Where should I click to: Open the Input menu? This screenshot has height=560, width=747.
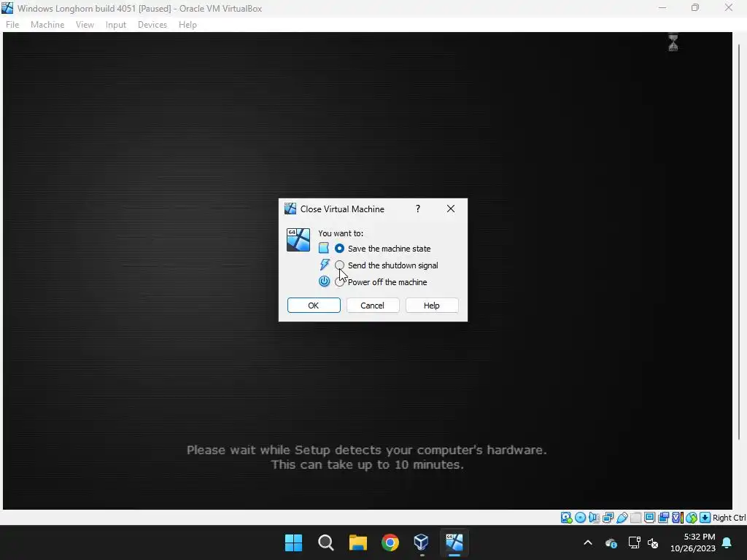click(116, 25)
